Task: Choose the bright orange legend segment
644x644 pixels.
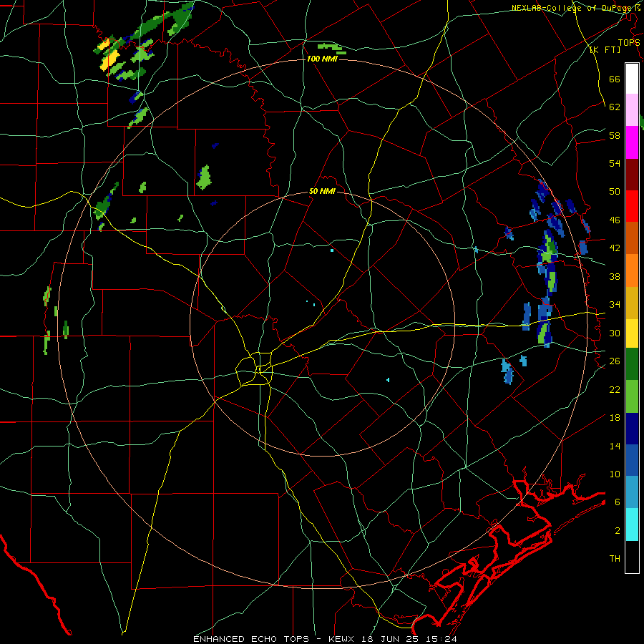Action: pyautogui.click(x=632, y=270)
